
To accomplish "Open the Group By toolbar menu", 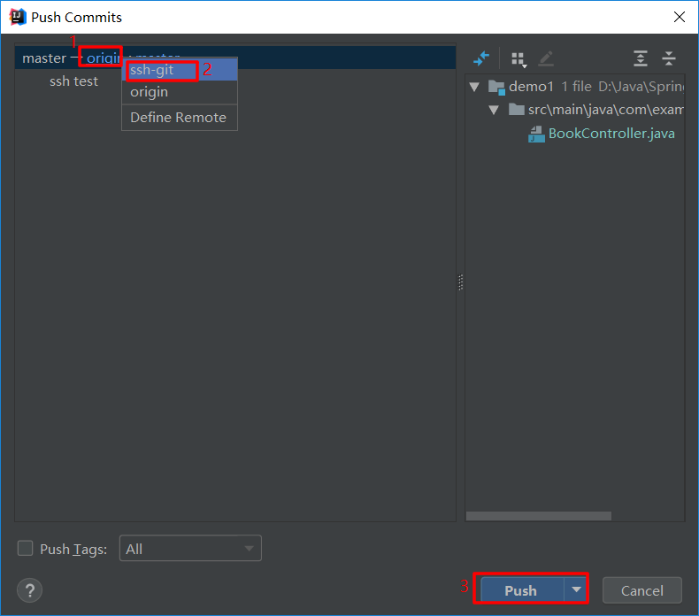I will click(518, 59).
